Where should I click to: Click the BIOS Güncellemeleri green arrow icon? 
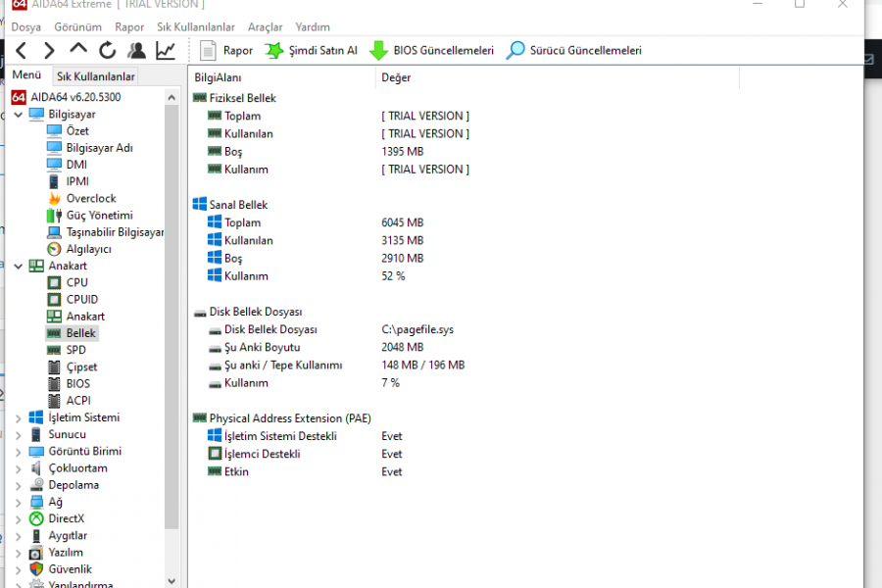tap(378, 51)
